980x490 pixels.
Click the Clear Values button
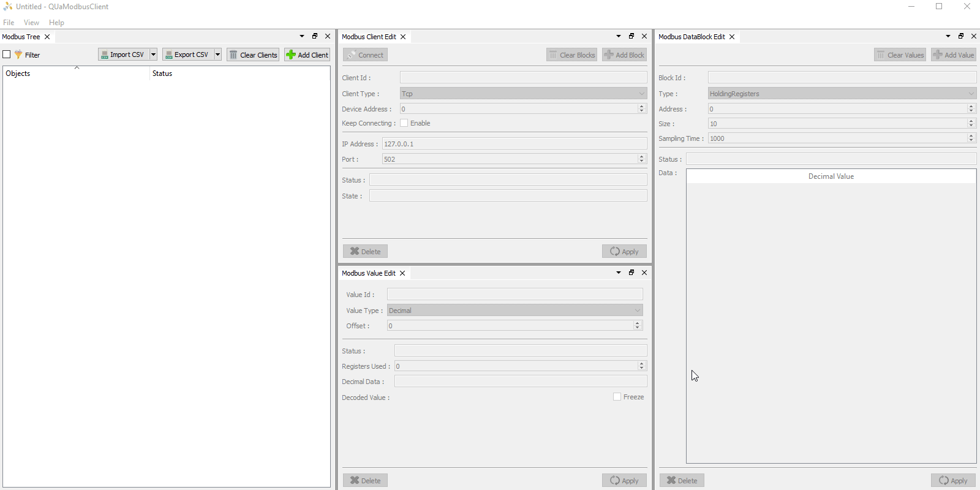click(900, 55)
